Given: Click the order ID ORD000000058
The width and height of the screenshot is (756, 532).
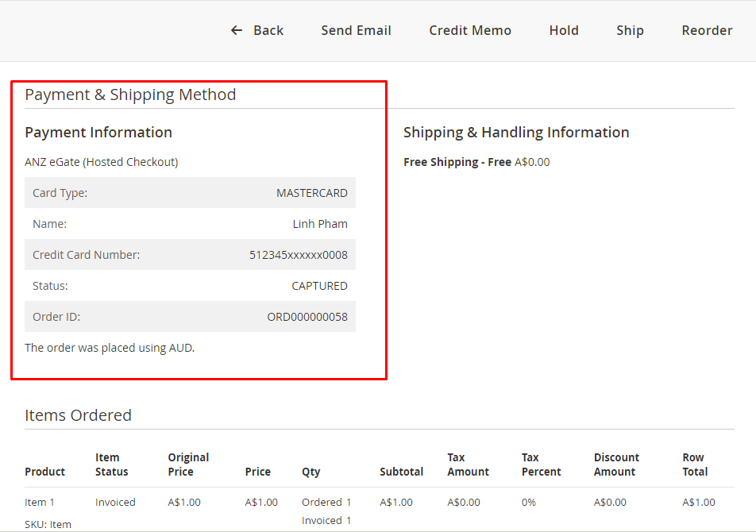Looking at the screenshot, I should 307,317.
